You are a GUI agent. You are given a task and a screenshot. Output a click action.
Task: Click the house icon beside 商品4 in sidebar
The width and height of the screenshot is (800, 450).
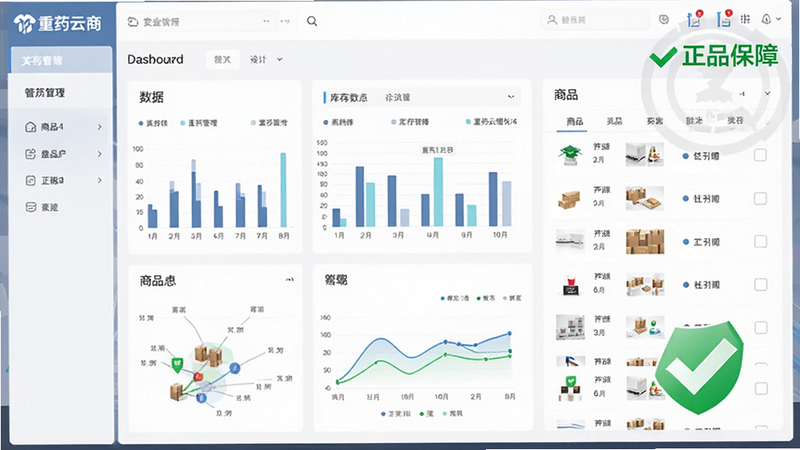pyautogui.click(x=31, y=127)
